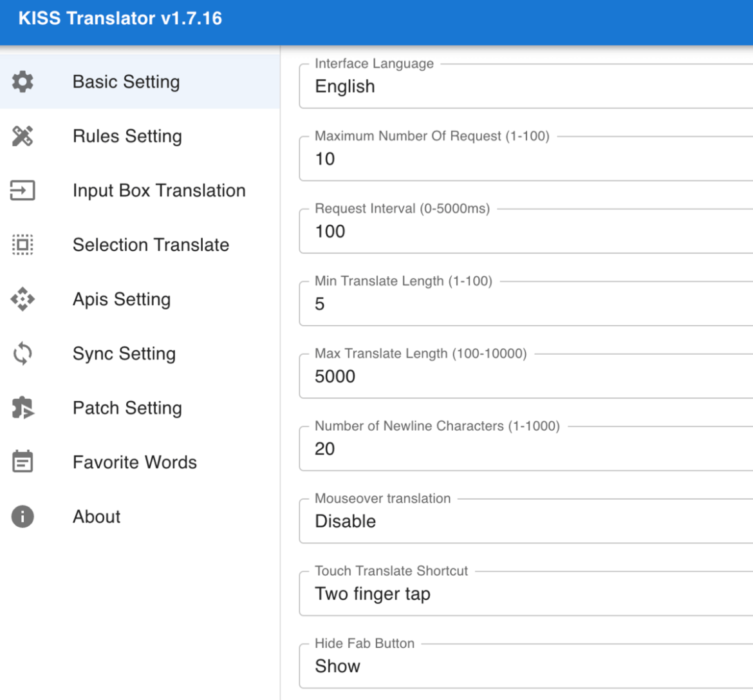
Task: Click the Max Translate Length field
Action: tap(525, 377)
